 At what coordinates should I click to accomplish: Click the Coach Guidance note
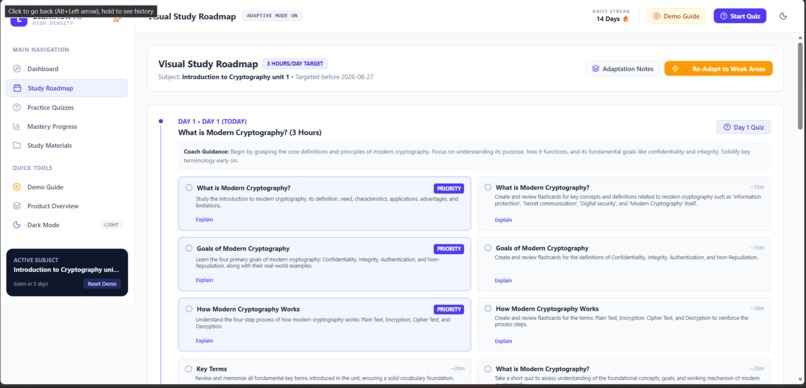coord(474,156)
